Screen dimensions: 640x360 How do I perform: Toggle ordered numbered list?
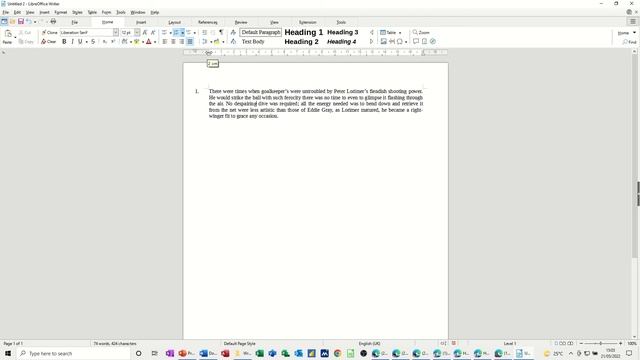[176, 32]
